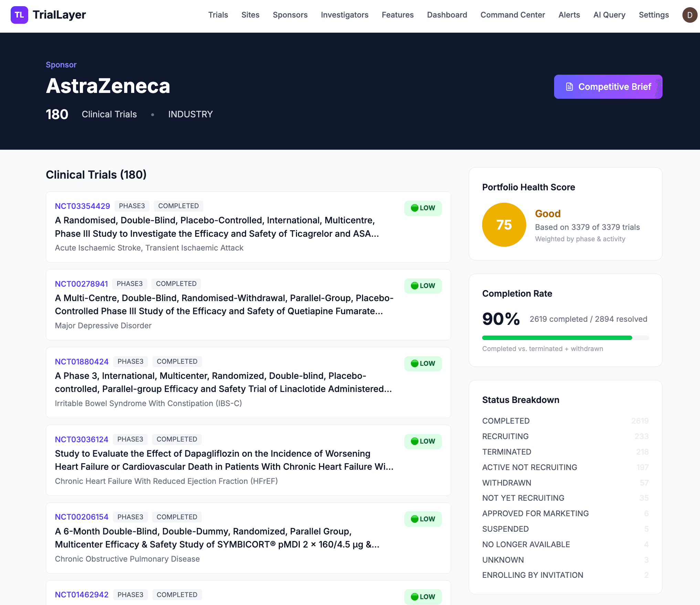700x605 pixels.
Task: Click LOW risk badge for NCT00278941
Action: click(423, 286)
